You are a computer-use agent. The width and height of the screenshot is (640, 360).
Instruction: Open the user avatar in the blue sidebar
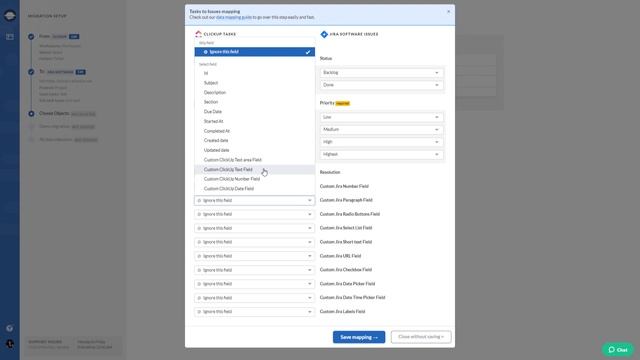(x=10, y=344)
